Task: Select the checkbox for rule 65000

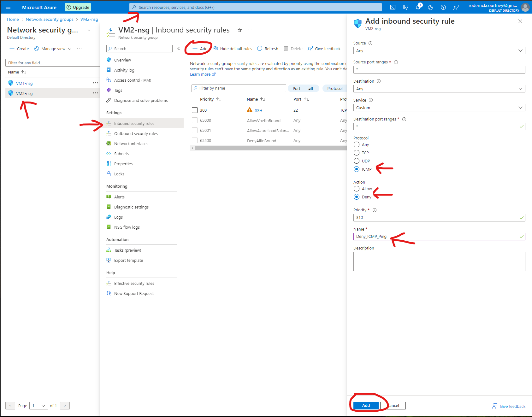Action: (195, 120)
